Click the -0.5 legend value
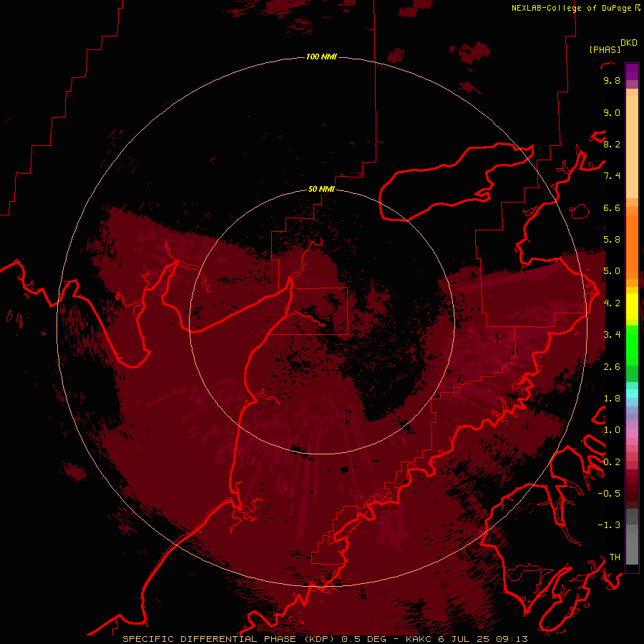 point(609,494)
